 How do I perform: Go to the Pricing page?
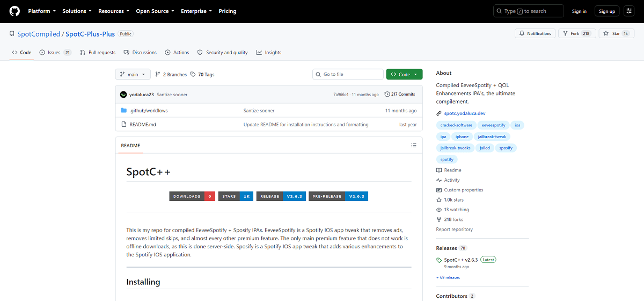(x=228, y=11)
